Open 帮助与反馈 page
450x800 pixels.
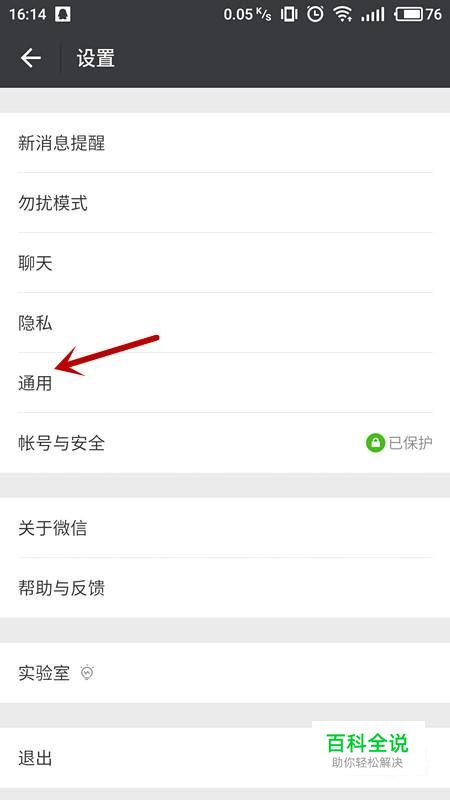tap(225, 588)
